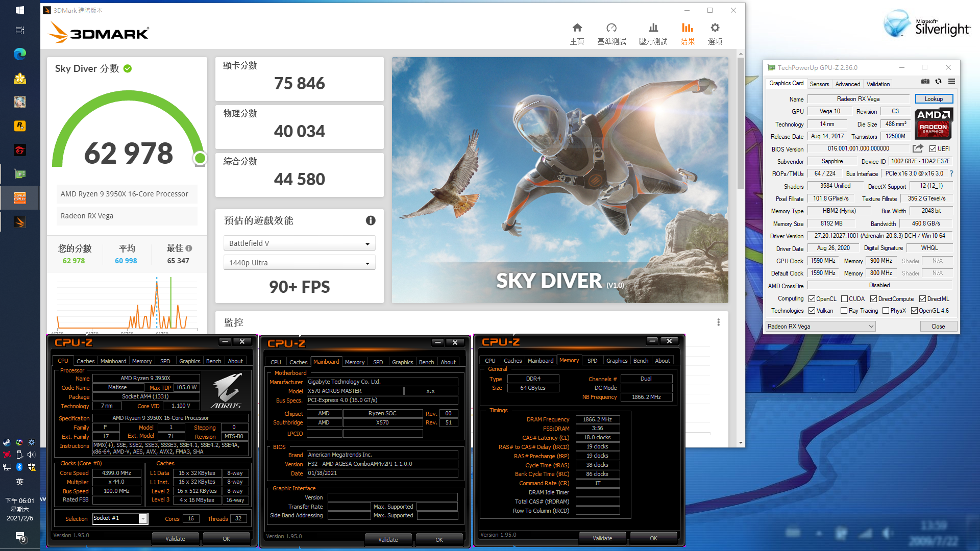
Task: Open Rockstar Games Launcher taskbar icon
Action: (x=20, y=126)
